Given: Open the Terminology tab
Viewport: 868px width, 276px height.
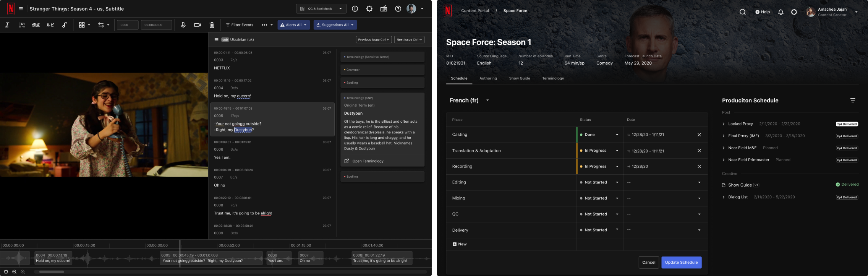Looking at the screenshot, I should coord(553,78).
